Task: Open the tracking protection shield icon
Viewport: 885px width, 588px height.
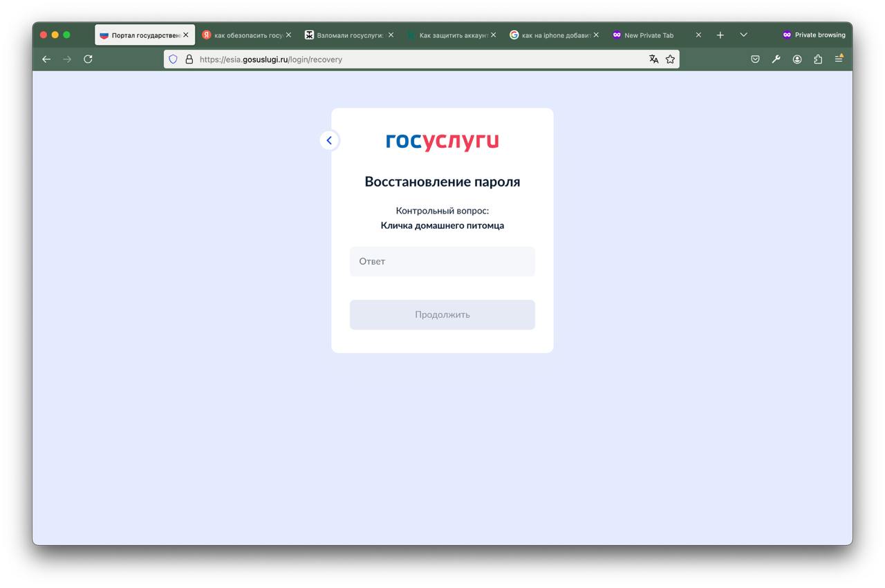Action: click(x=174, y=59)
